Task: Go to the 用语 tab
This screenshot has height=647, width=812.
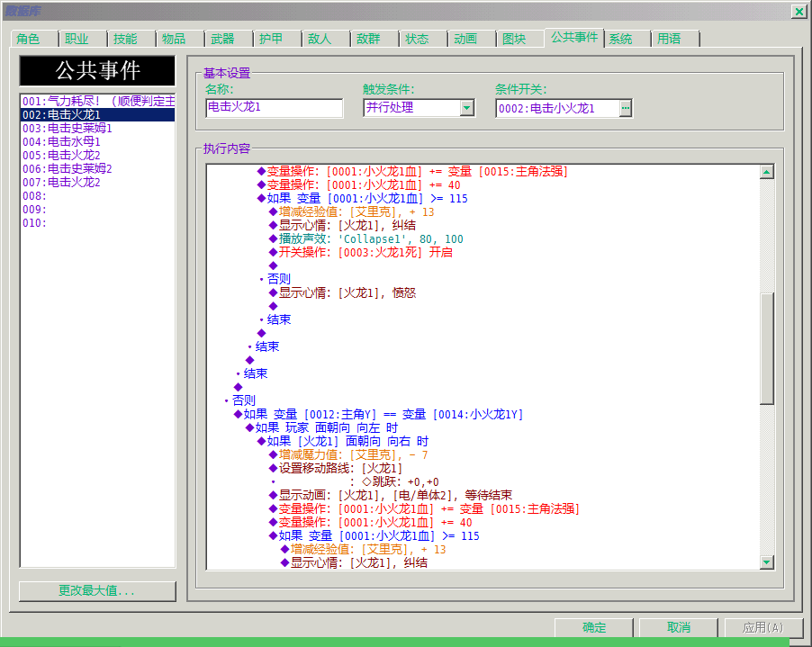Action: tap(676, 39)
